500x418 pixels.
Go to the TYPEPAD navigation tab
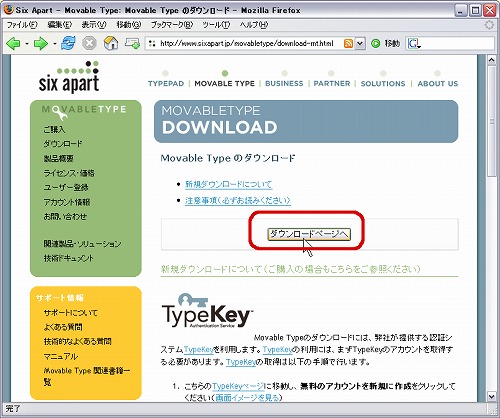tap(166, 84)
